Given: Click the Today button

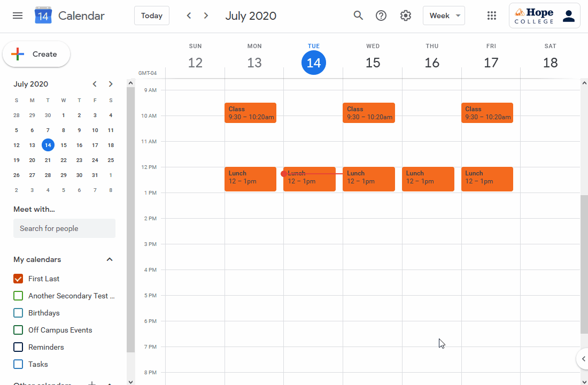Looking at the screenshot, I should pos(151,16).
